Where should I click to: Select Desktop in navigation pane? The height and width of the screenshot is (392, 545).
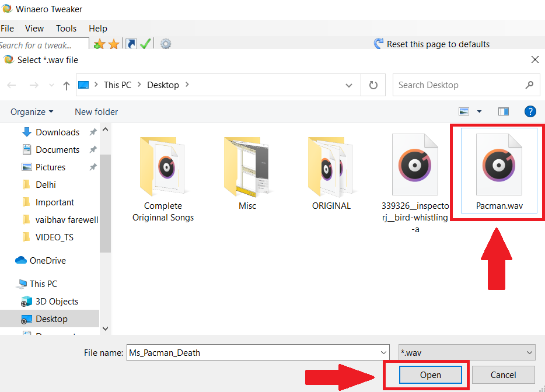(x=50, y=318)
